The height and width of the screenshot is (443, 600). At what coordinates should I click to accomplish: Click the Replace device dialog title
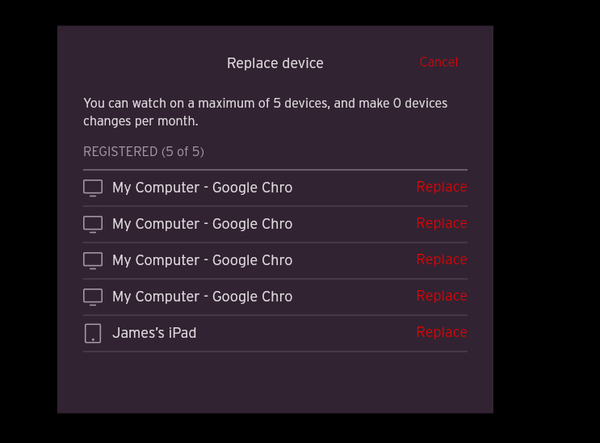pyautogui.click(x=275, y=63)
